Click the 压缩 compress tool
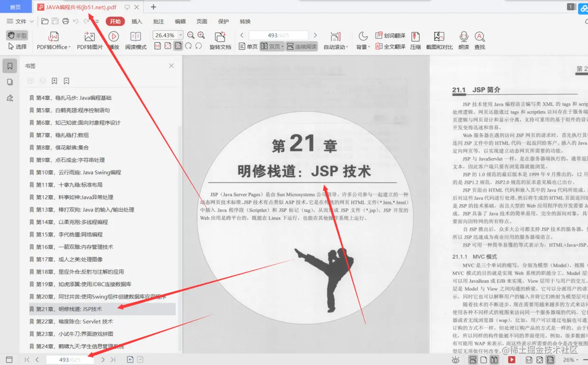The height and width of the screenshot is (365, 588). coord(415,41)
